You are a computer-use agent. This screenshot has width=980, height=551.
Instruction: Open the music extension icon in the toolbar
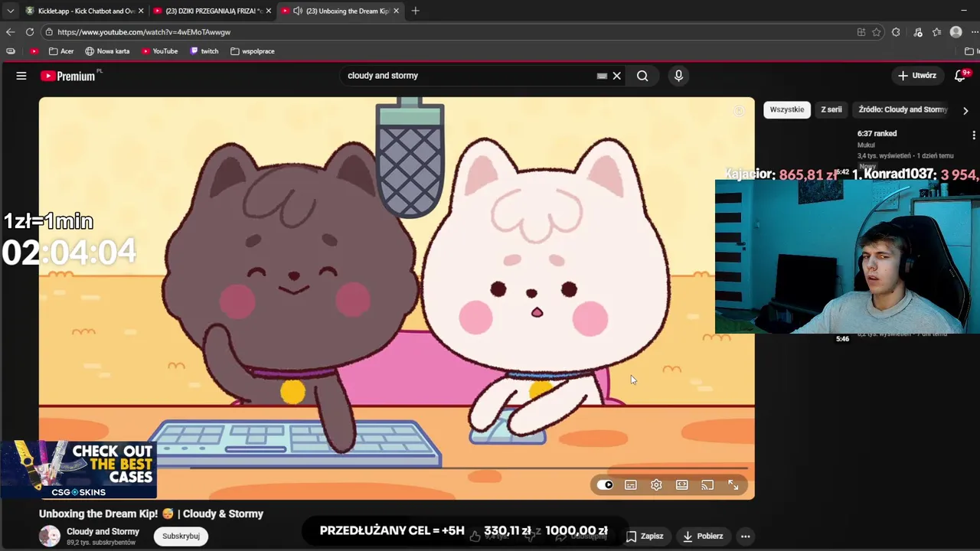[x=917, y=32]
